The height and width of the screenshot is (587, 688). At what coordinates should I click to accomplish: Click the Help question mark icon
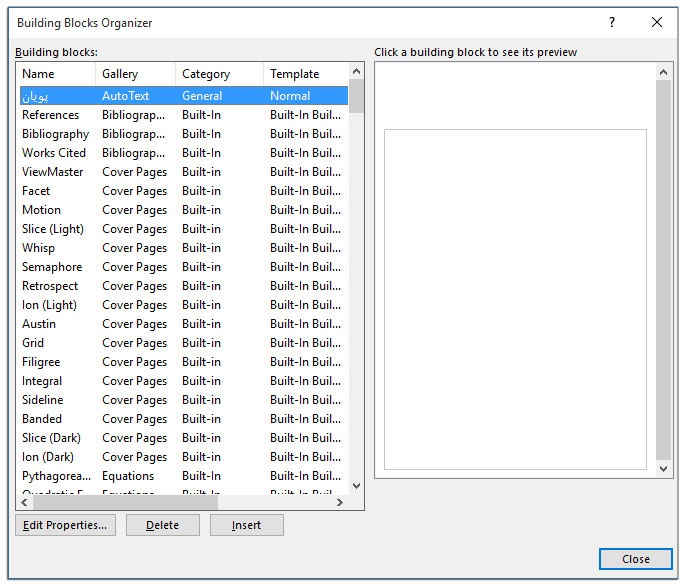coord(612,22)
